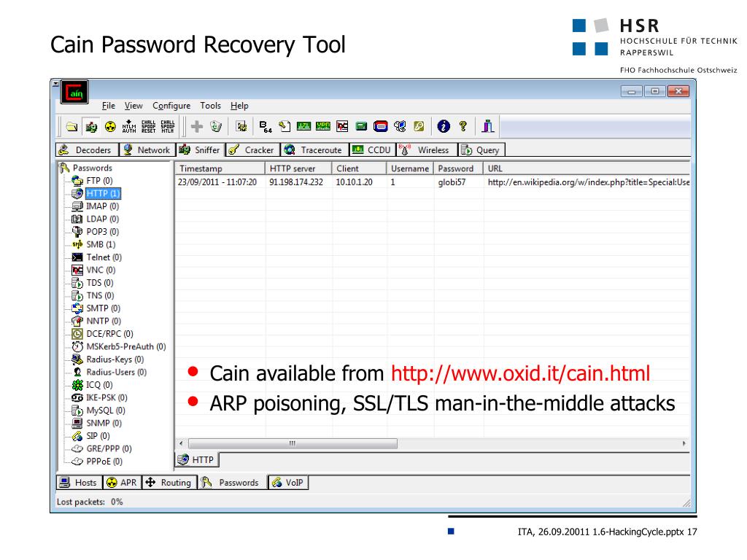Viewport: 747px width, 560px height.
Task: Switch to the Routing bottom tab
Action: coord(169,483)
